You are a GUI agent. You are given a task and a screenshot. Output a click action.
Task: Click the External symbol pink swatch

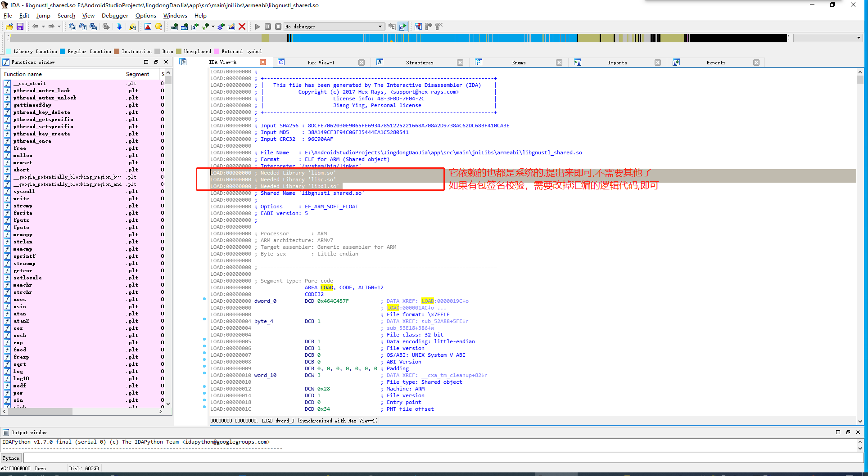coord(217,51)
